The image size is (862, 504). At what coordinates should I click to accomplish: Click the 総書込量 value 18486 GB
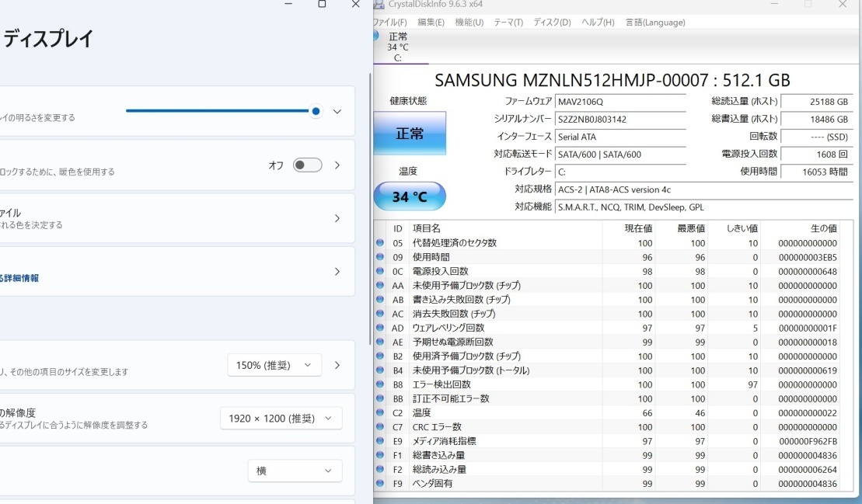click(x=816, y=119)
